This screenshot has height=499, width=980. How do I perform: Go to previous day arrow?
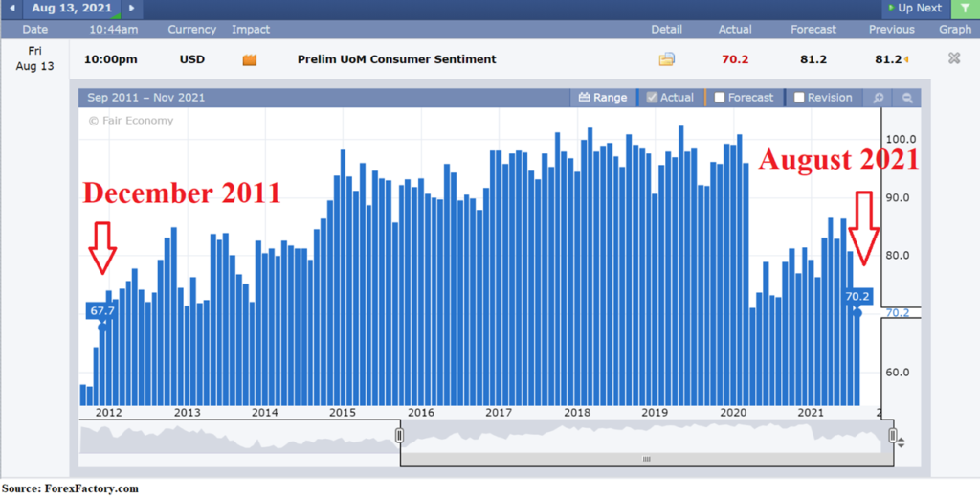tap(11, 8)
